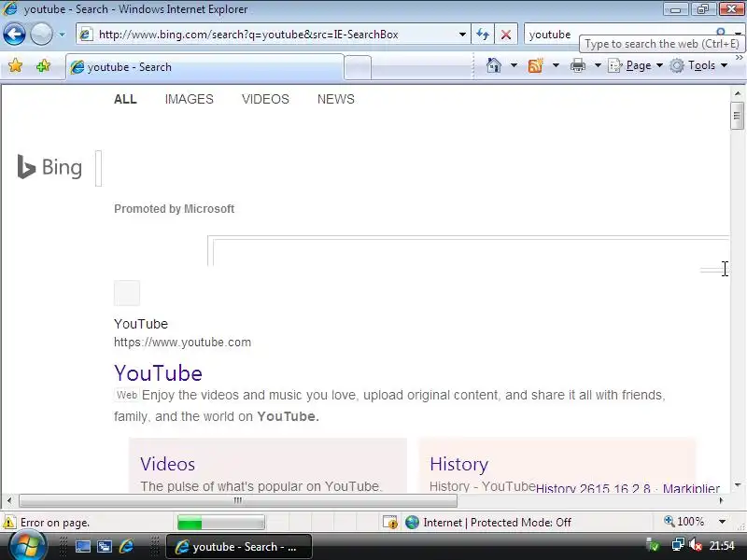The width and height of the screenshot is (747, 560).
Task: Click the network connection tray icon
Action: point(678,545)
